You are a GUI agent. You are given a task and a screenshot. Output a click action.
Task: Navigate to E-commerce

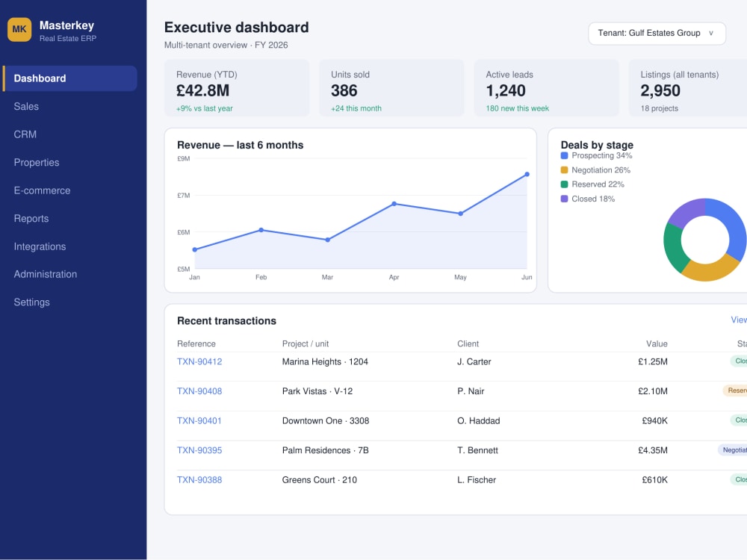point(42,190)
